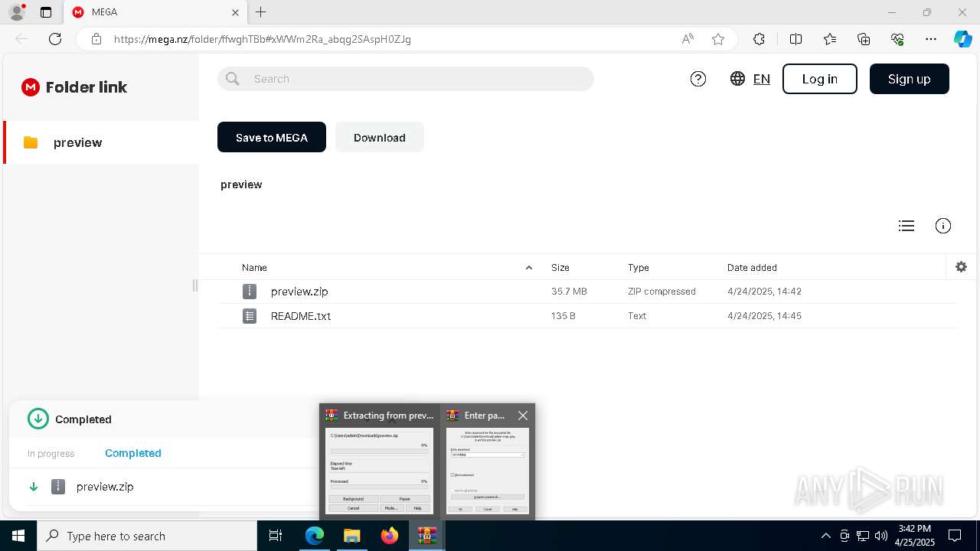The width and height of the screenshot is (980, 551).
Task: Open Browser essentials heart icon
Action: [x=897, y=39]
